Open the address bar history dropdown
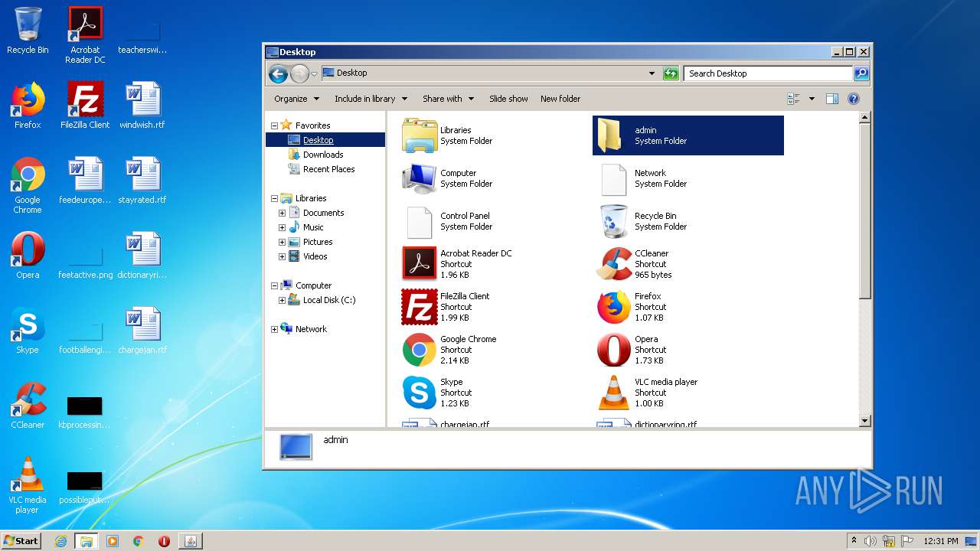The height and width of the screenshot is (551, 980). (x=652, y=73)
